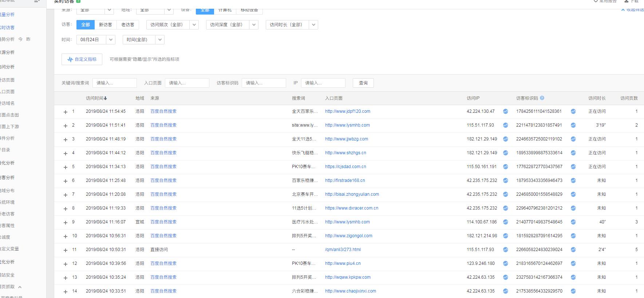Click the 访问时长 column header
This screenshot has width=644, height=298.
pyautogui.click(x=597, y=98)
